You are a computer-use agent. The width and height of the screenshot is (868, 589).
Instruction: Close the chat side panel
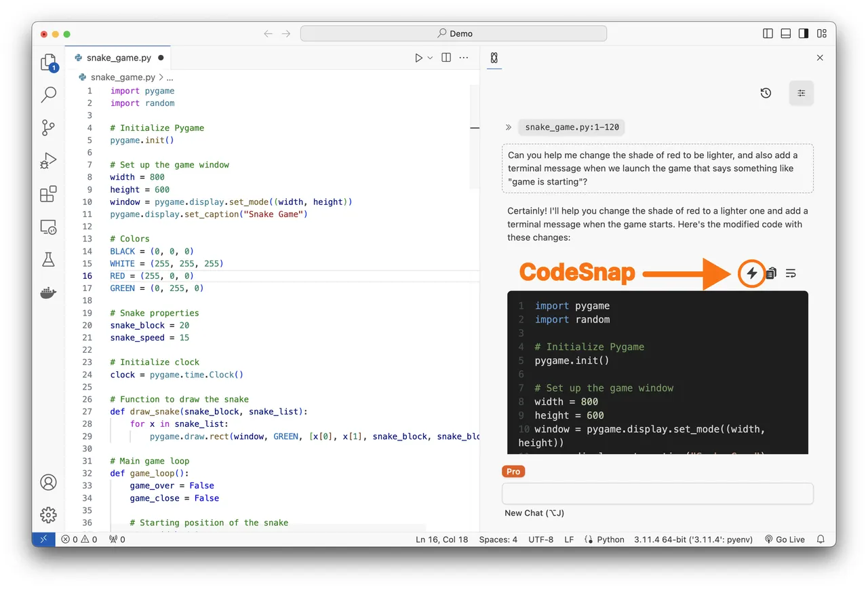pos(820,58)
